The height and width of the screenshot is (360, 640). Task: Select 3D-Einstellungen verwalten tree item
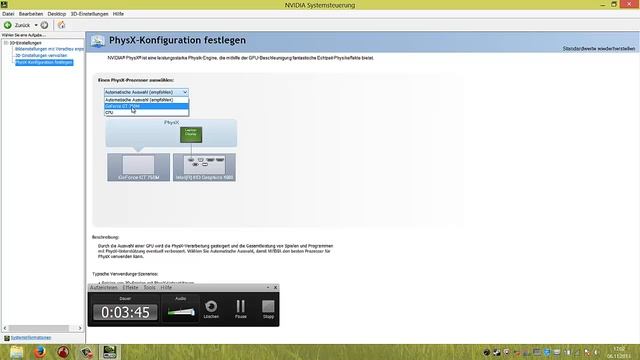(41, 56)
